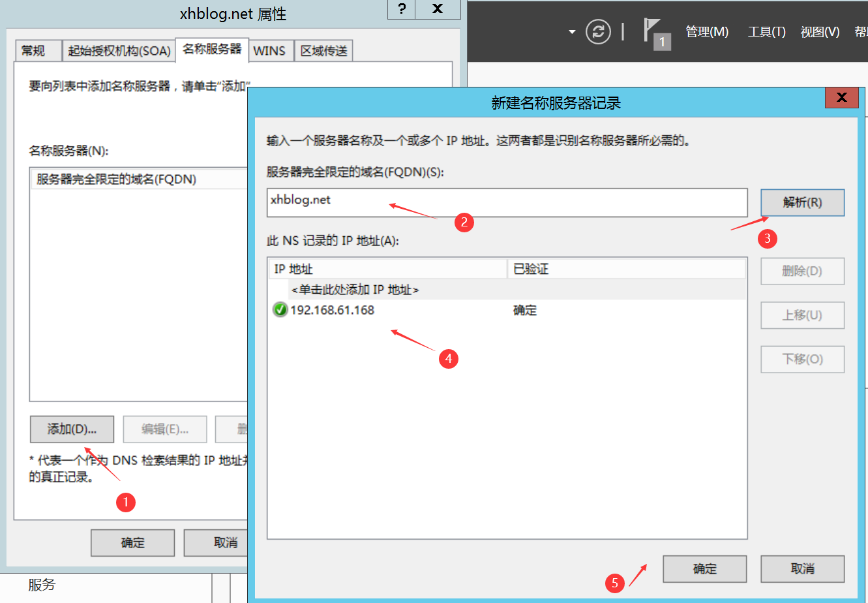The image size is (868, 603).
Task: Open the 工具(T) menu
Action: coord(766,31)
